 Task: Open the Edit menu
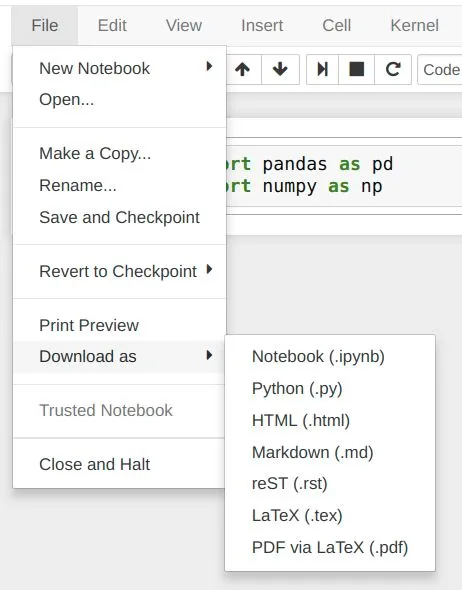tap(112, 26)
